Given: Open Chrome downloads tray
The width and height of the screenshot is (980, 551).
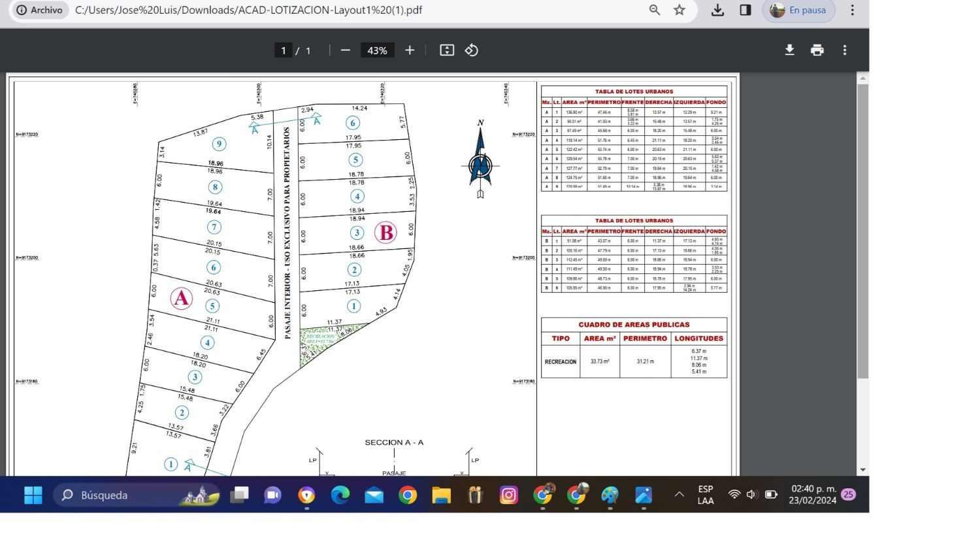Looking at the screenshot, I should pyautogui.click(x=717, y=10).
